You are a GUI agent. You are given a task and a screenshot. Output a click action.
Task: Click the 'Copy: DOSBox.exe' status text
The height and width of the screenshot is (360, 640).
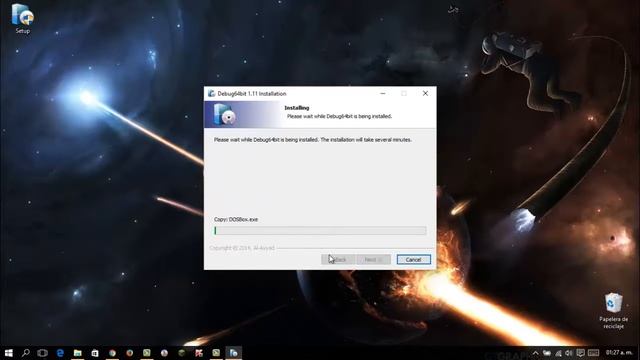tap(236, 219)
